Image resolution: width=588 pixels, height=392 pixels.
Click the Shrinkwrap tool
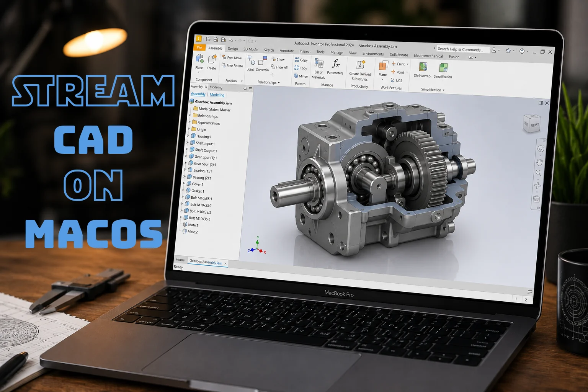coord(422,70)
